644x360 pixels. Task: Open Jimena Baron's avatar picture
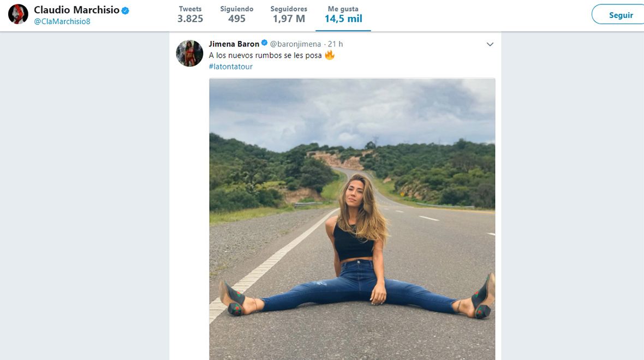[x=189, y=53]
